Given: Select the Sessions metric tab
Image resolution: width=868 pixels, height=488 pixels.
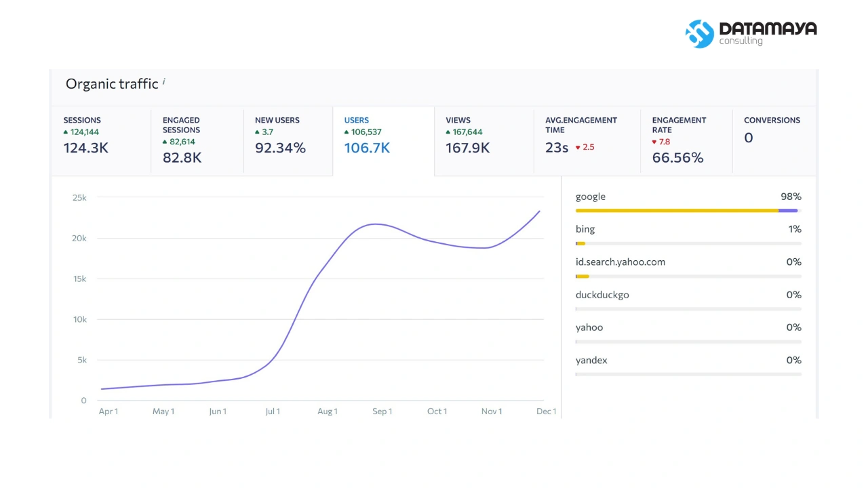Looking at the screenshot, I should click(101, 141).
